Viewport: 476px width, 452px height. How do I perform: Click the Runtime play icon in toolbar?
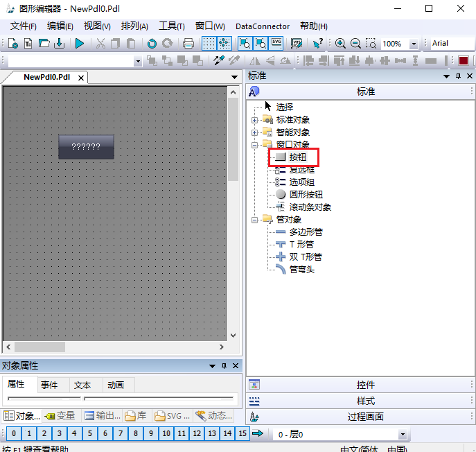click(80, 44)
